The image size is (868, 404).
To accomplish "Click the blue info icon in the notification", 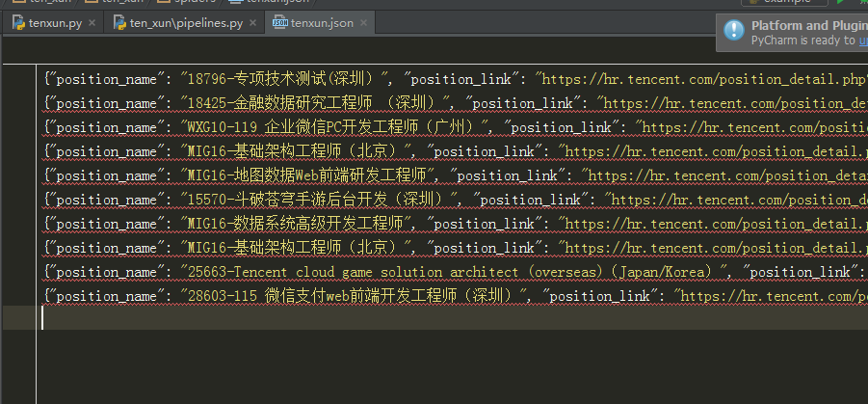I will [x=734, y=29].
